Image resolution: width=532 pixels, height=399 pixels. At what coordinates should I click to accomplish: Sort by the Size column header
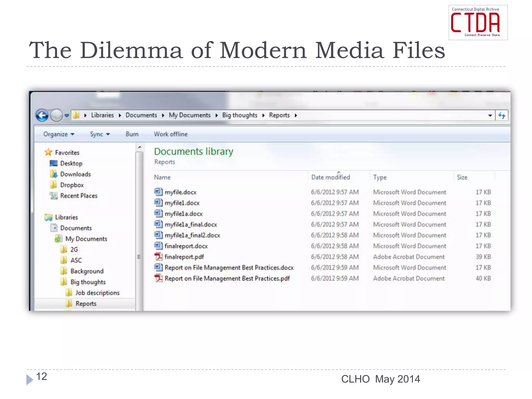click(x=462, y=177)
